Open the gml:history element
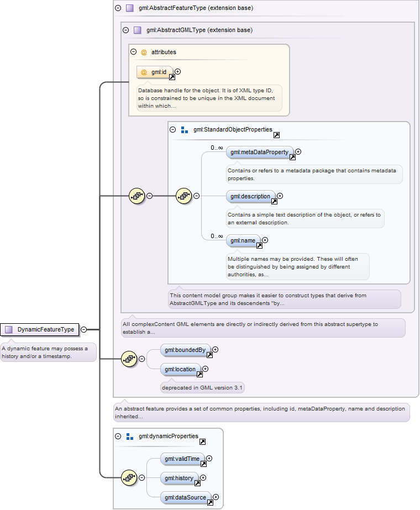The image size is (420, 510). (x=179, y=479)
